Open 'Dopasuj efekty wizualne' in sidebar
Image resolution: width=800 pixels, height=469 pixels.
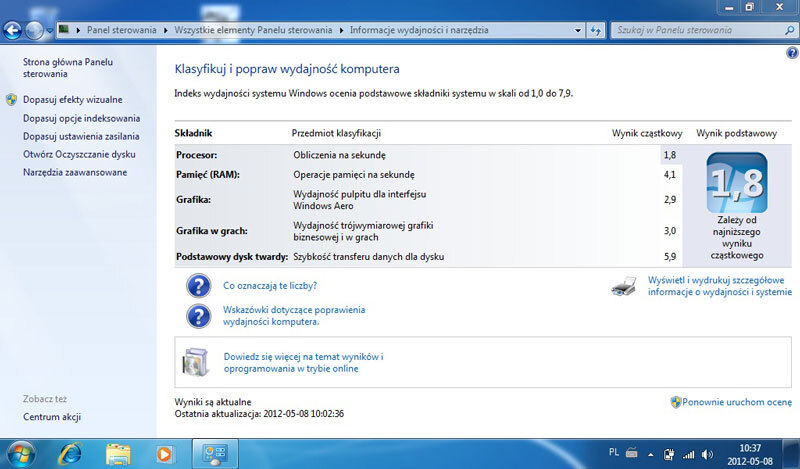pyautogui.click(x=73, y=100)
